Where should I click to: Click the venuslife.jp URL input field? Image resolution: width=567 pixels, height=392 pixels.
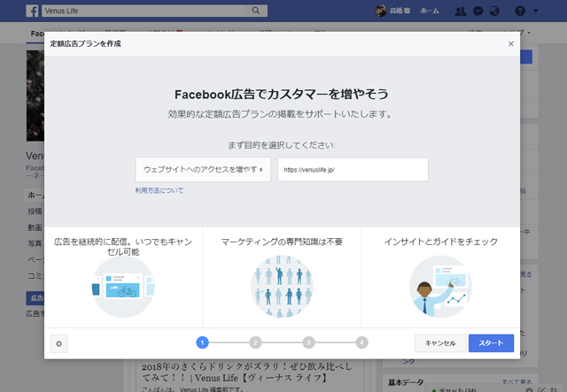(353, 169)
